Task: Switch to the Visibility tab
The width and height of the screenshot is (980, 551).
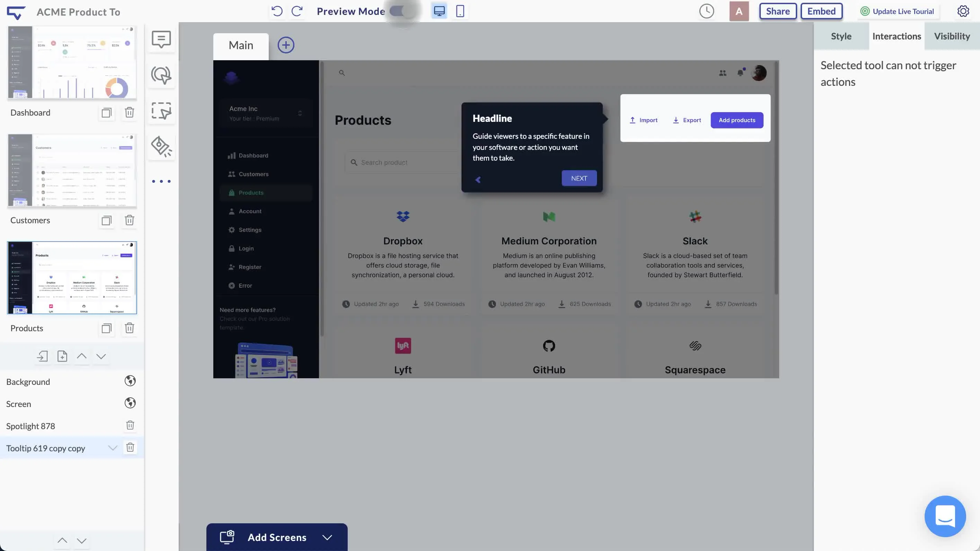Action: click(952, 36)
